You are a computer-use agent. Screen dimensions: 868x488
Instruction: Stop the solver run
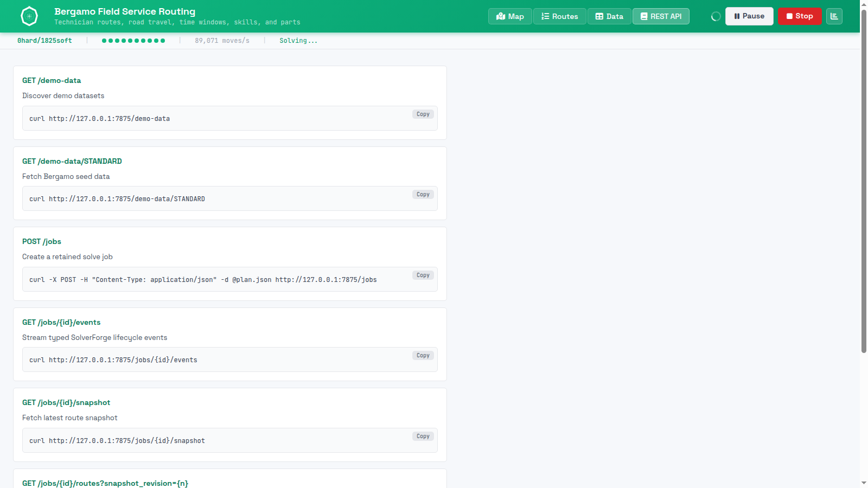click(x=800, y=16)
